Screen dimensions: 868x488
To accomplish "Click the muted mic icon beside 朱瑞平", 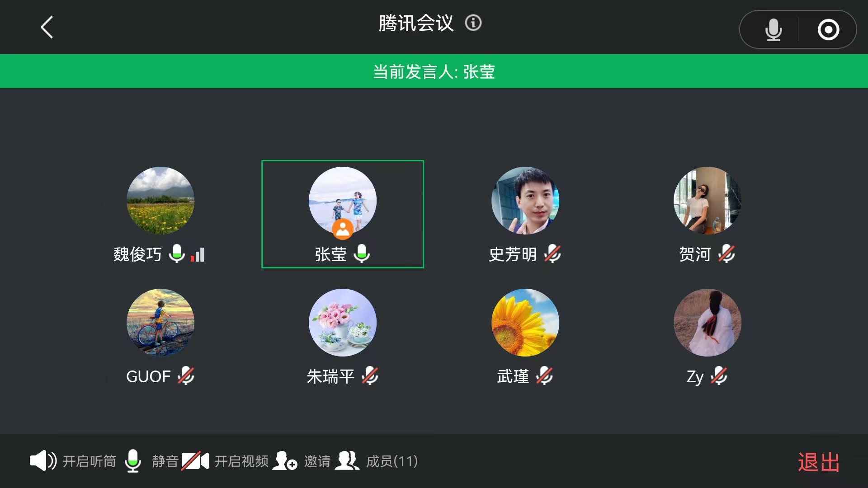I will coord(370,375).
